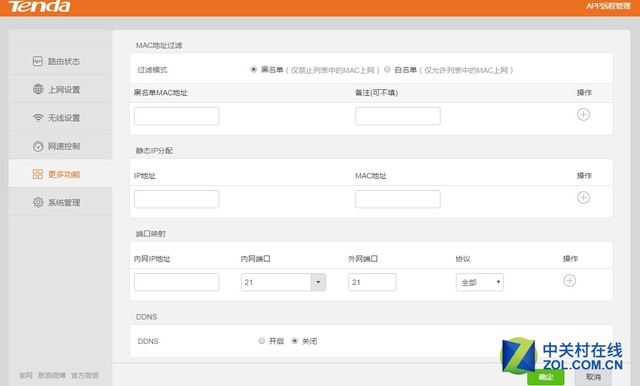Focus the static IP地址 input field

(x=176, y=199)
